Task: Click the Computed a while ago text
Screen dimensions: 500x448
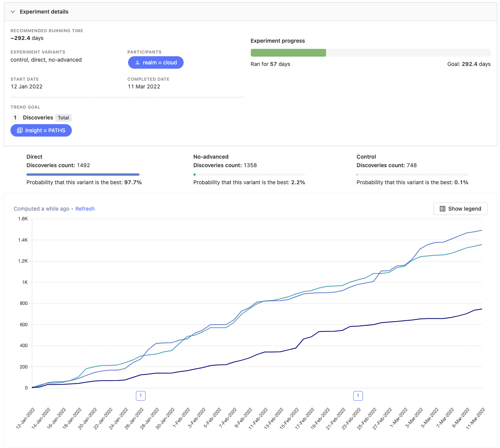Action: (41, 209)
